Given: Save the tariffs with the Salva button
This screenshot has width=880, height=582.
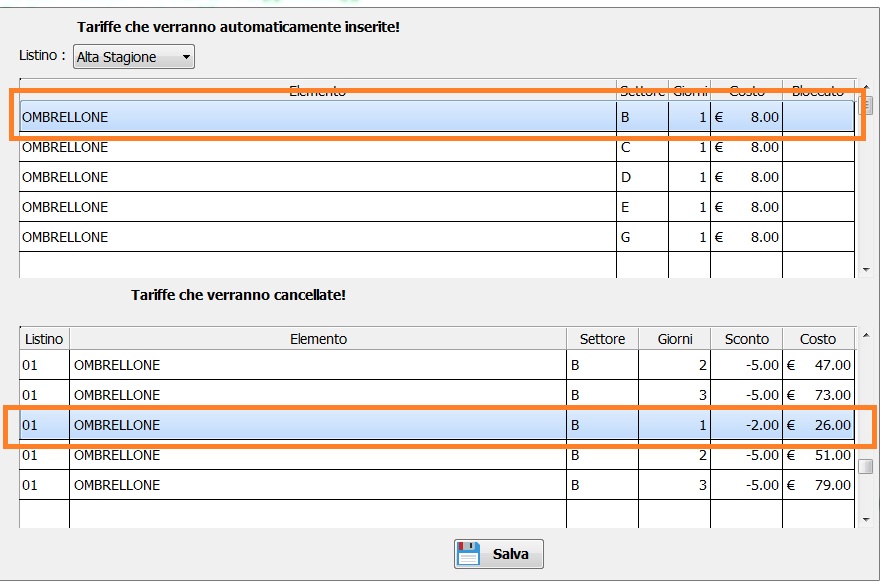Looking at the screenshot, I should 498,554.
